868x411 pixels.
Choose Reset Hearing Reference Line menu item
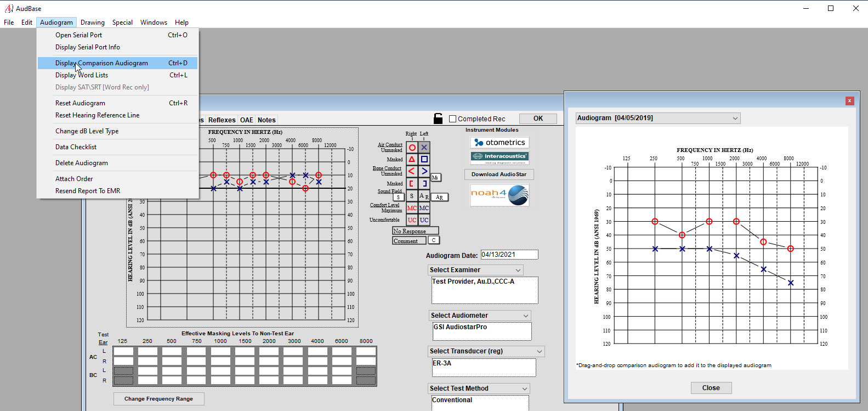[x=117, y=115]
